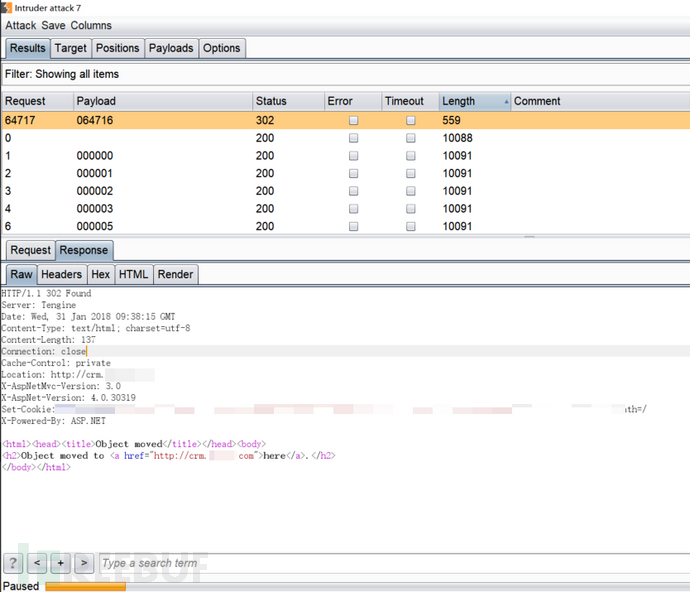Go to next search match

[84, 563]
